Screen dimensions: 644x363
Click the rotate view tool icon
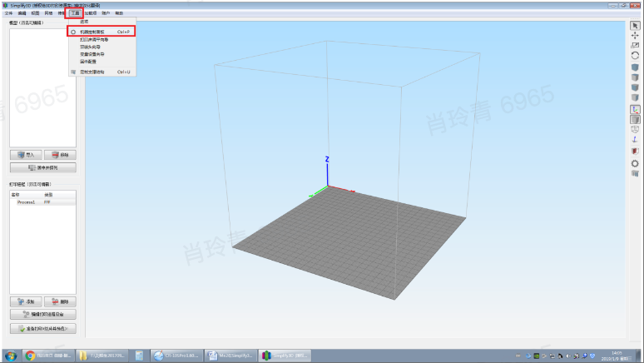pos(635,55)
